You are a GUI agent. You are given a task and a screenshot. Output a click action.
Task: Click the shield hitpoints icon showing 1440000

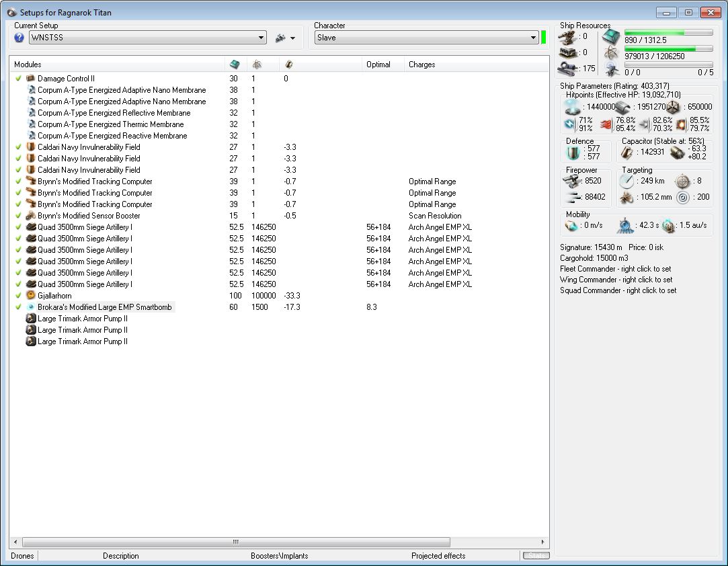click(573, 107)
